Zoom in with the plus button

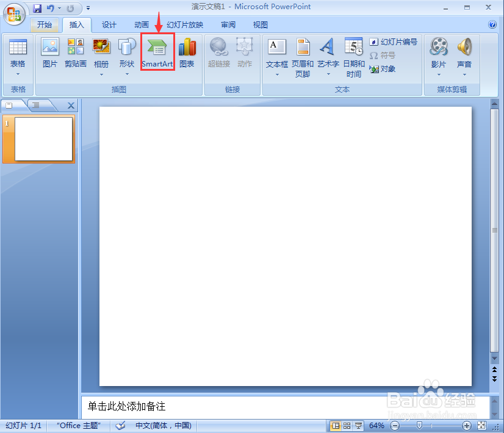click(466, 426)
